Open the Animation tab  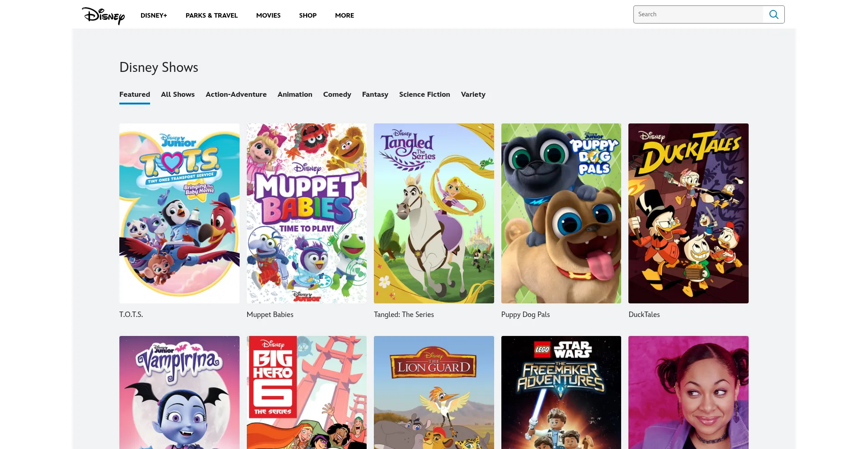coord(295,95)
